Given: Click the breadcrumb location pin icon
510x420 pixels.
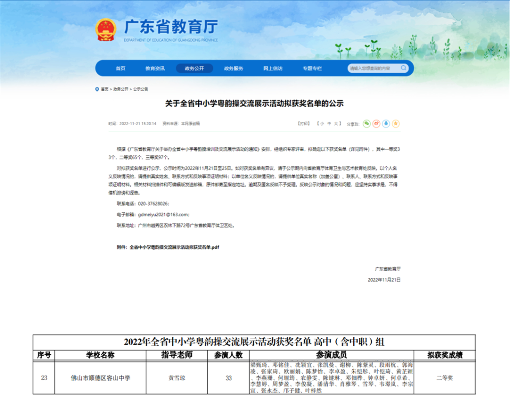Looking at the screenshot, I should click(97, 89).
